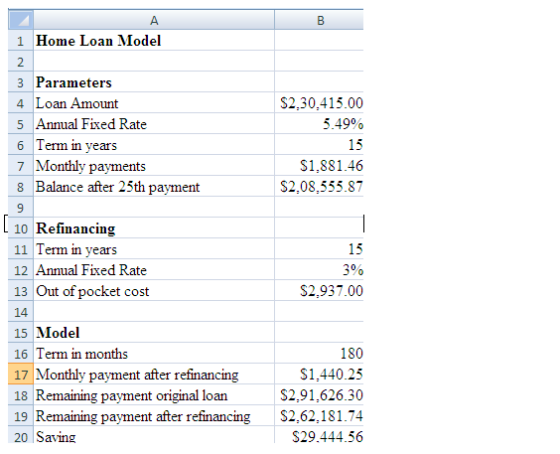Click 'Balance after 25th payment' cell
The width and height of the screenshot is (560, 454).
[154, 186]
